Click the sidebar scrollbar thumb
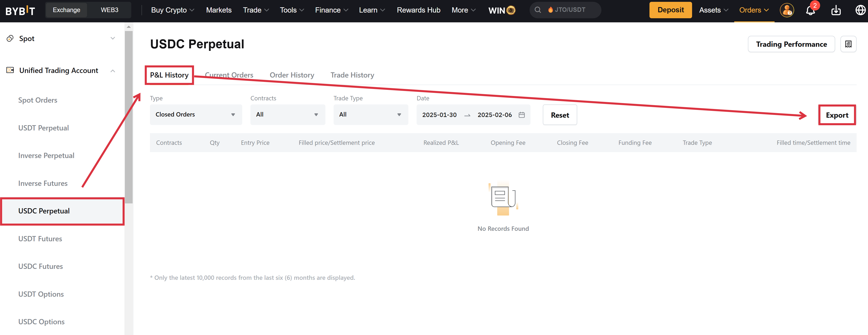Viewport: 868px width, 335px height. click(129, 117)
